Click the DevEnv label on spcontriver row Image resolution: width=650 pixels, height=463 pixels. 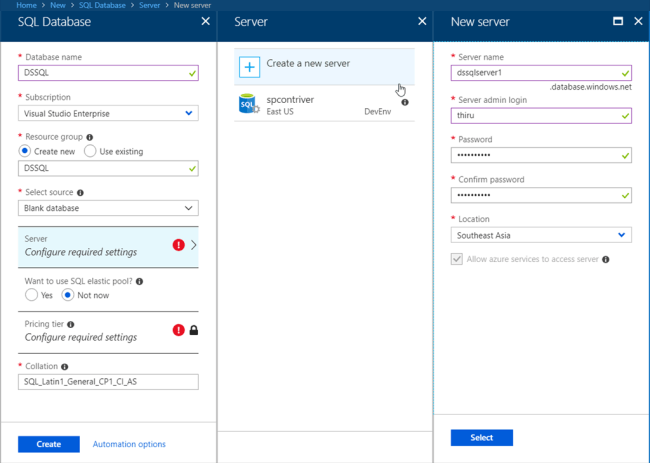click(378, 112)
